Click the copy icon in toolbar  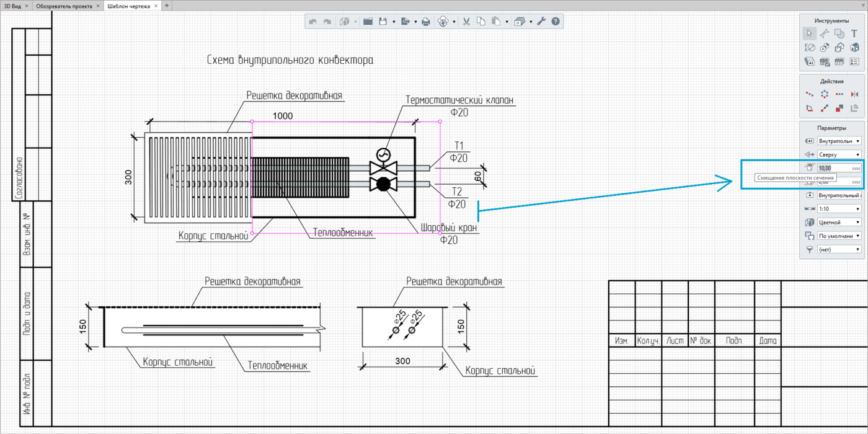pos(481,22)
